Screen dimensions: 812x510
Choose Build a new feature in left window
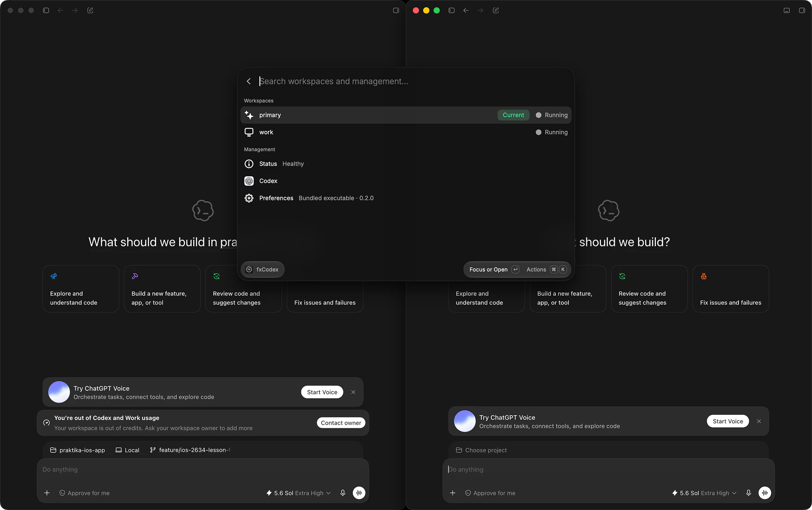click(162, 289)
